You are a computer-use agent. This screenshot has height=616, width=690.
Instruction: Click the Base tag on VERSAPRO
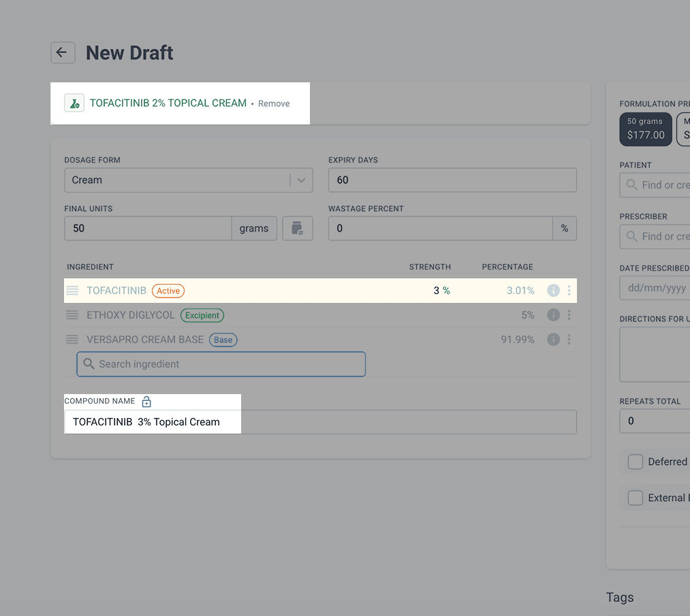pos(223,340)
